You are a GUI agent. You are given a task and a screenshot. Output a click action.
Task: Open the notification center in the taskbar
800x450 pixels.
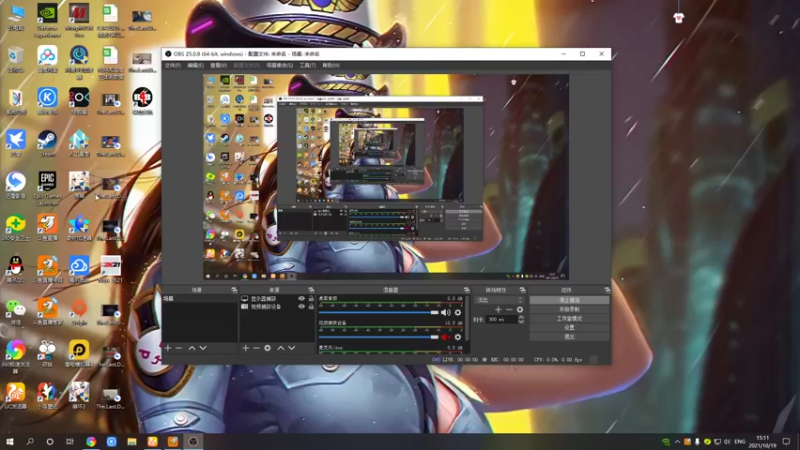(786, 442)
